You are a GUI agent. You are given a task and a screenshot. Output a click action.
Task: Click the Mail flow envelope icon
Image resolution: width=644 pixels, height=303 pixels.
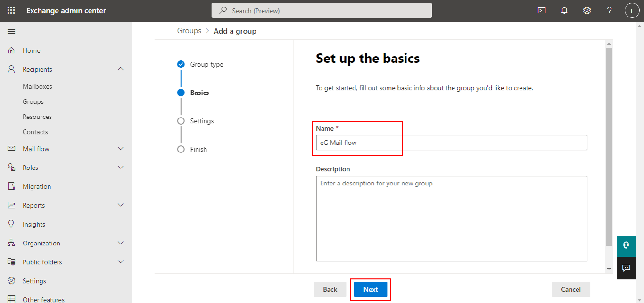tap(12, 149)
